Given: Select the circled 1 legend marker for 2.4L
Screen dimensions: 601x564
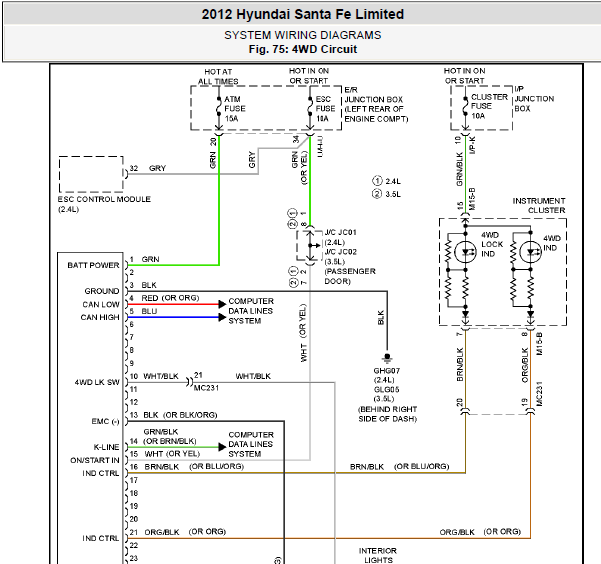Looking at the screenshot, I should click(x=377, y=181).
